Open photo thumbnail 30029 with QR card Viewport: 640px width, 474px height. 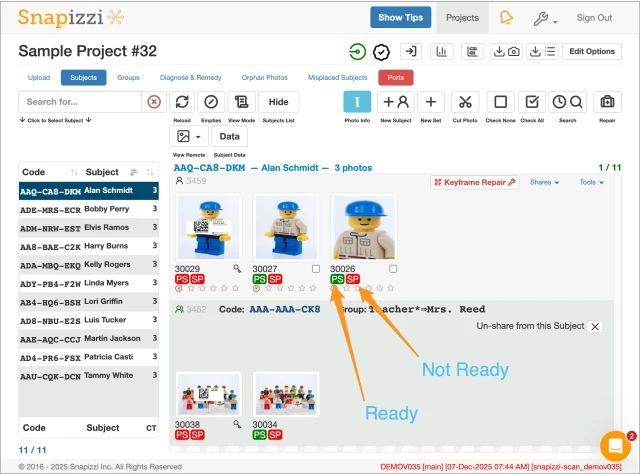[209, 227]
